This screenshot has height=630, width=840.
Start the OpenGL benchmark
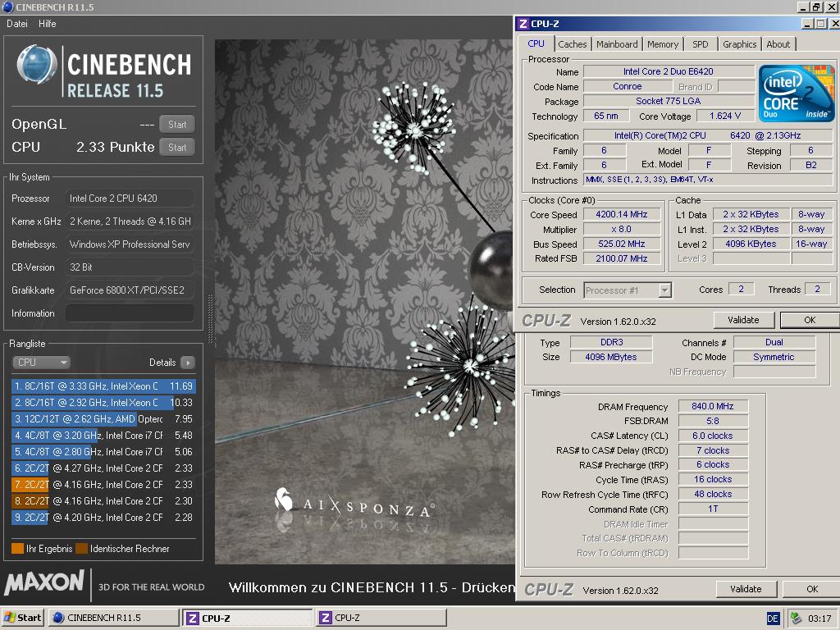coord(177,125)
